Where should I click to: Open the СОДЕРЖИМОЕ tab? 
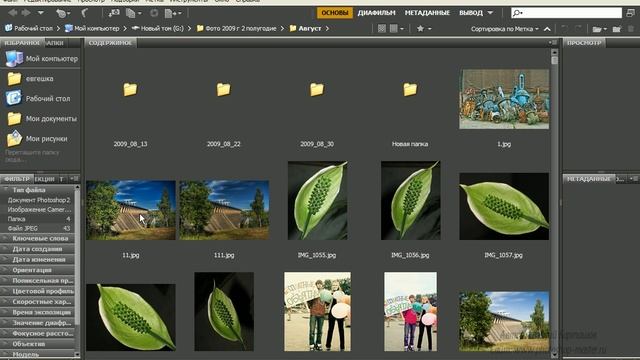(x=110, y=42)
